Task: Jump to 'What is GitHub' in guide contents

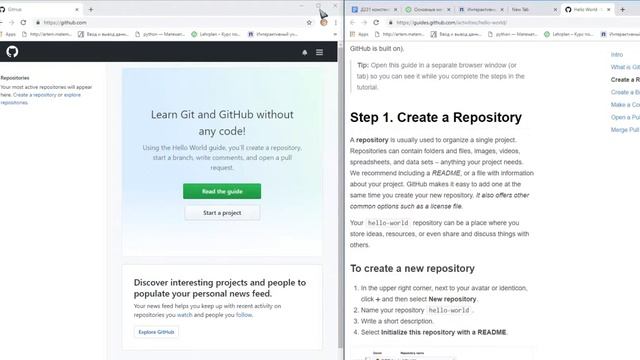Action: pos(625,67)
